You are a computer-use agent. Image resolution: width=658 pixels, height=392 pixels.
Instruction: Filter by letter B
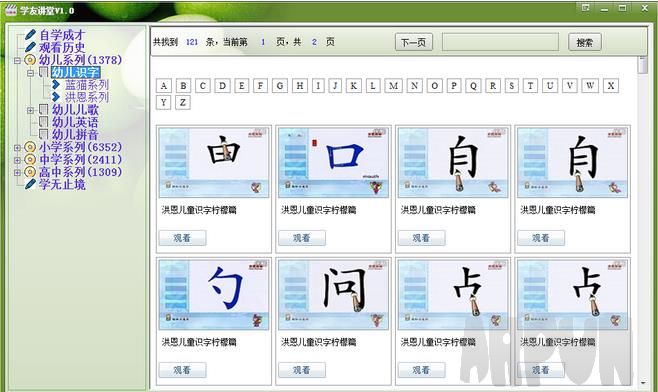(x=183, y=86)
